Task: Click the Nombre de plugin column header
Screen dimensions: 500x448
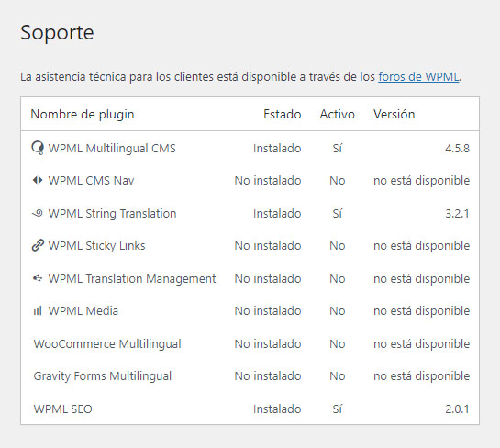Action: point(83,114)
